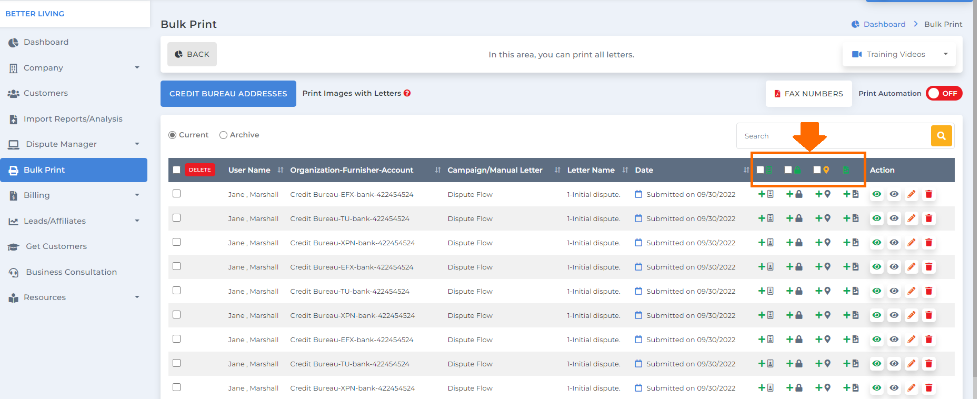This screenshot has height=399, width=980.
Task: Sort by Campaign/Manual Letter column arrows
Action: (557, 170)
